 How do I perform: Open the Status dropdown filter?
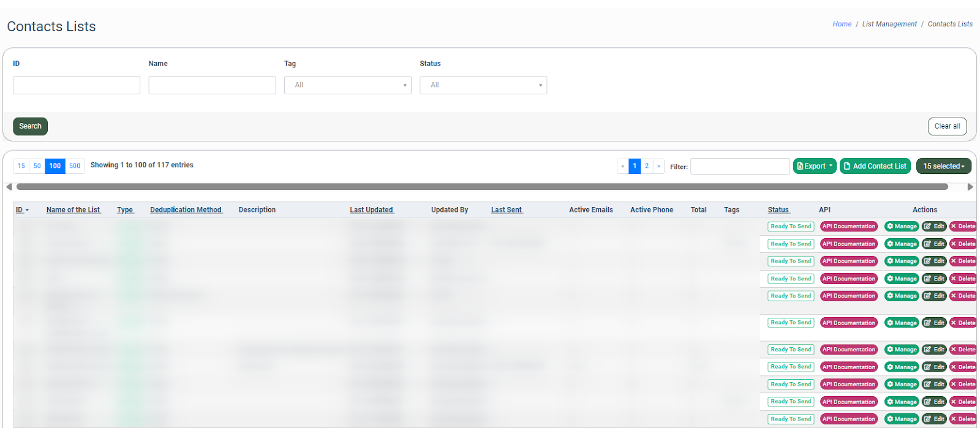click(x=483, y=85)
